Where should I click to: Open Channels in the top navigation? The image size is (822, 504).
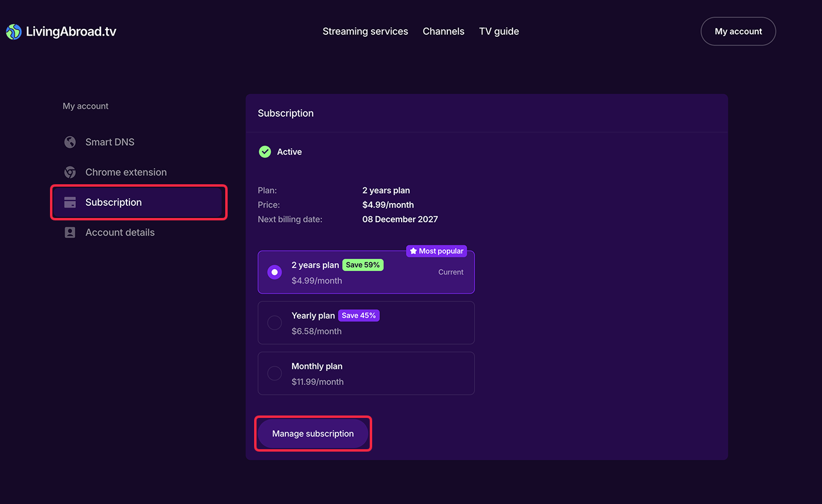click(x=443, y=31)
